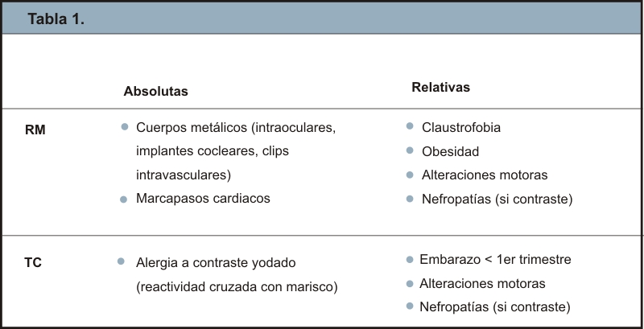
Task: Click bullet of "Nefropatías" in TC row
Action: [410, 306]
